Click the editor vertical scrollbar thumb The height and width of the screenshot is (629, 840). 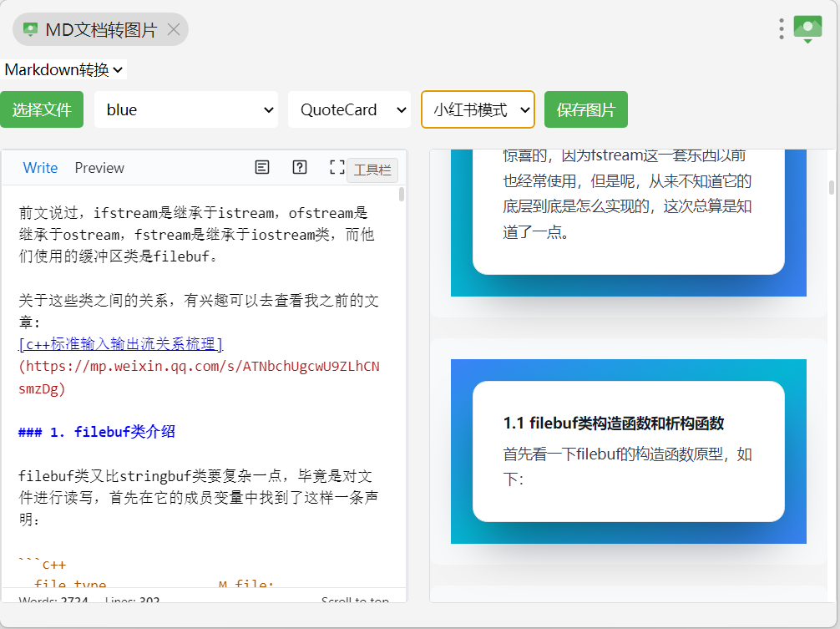pos(402,194)
